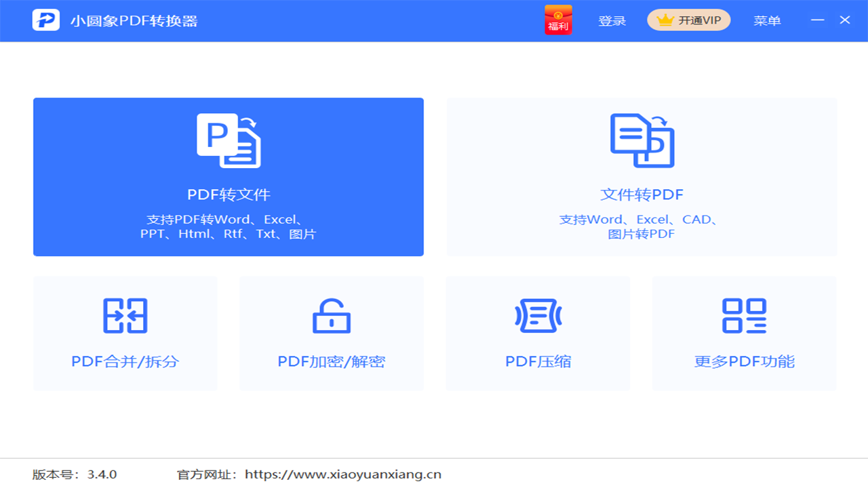The image size is (868, 488).
Task: Click the 支持Word、Excel、CAD description text
Action: (x=642, y=226)
